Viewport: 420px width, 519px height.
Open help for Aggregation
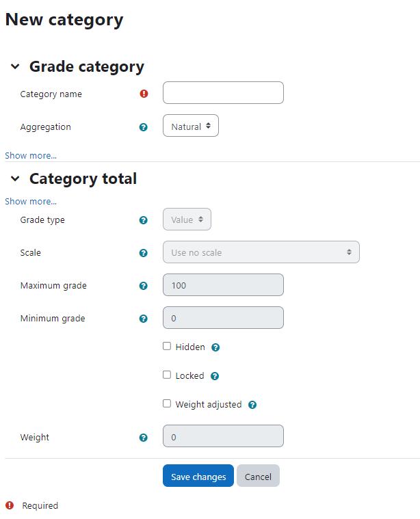click(x=143, y=127)
